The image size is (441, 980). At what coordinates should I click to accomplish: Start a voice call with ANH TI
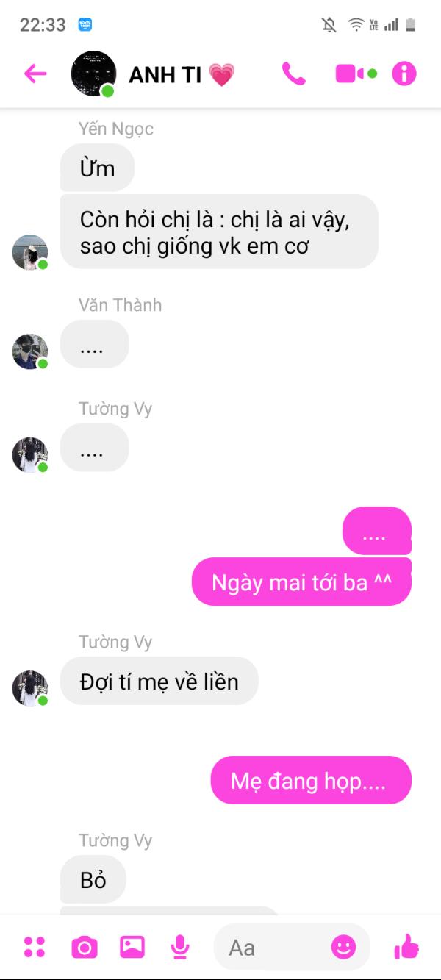(x=293, y=74)
